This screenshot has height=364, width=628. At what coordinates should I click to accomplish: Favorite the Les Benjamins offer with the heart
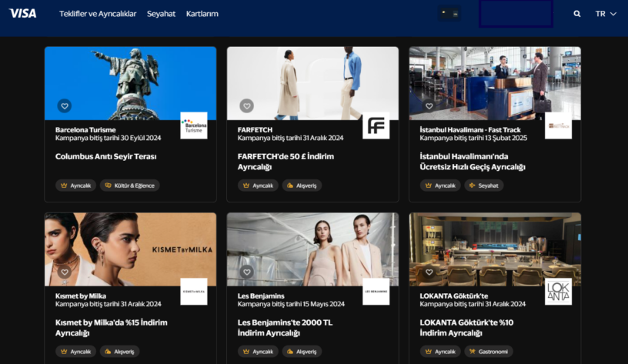(x=247, y=272)
